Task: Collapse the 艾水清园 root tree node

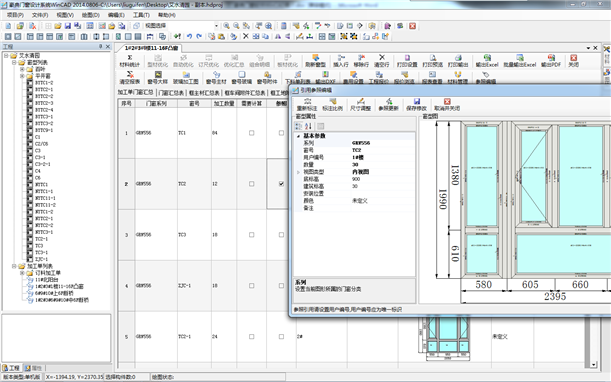Action: (x=6, y=55)
